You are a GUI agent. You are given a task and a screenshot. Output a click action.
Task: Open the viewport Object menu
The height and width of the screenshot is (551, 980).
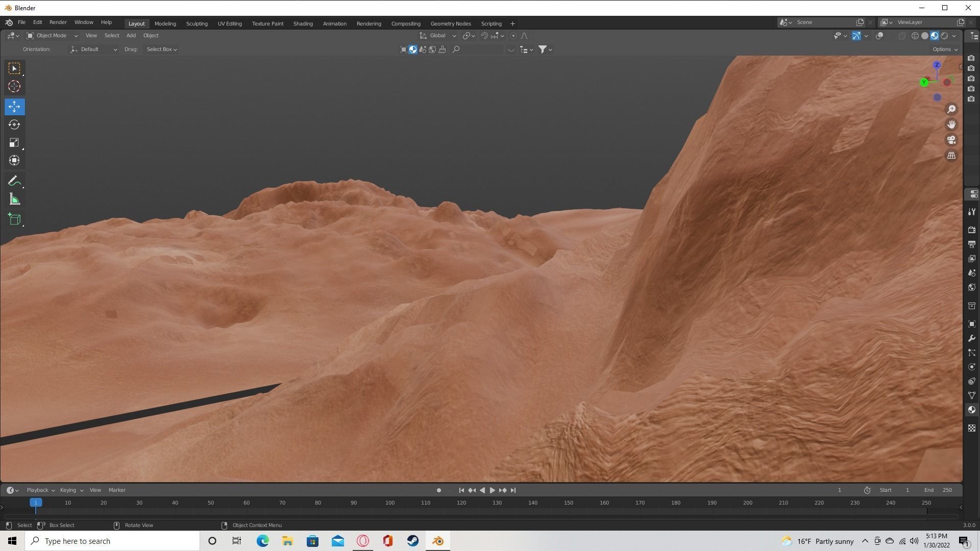[x=151, y=36]
